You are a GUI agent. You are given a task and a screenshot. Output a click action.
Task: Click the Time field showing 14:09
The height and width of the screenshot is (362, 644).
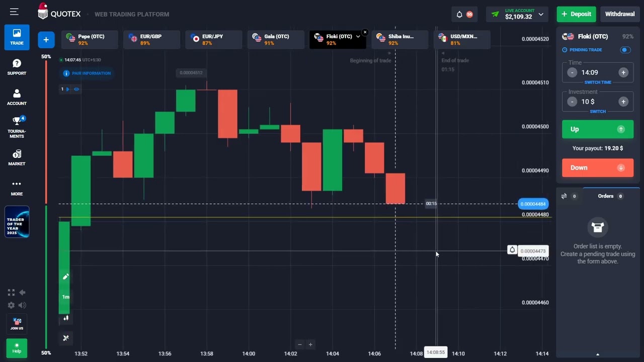(x=598, y=72)
